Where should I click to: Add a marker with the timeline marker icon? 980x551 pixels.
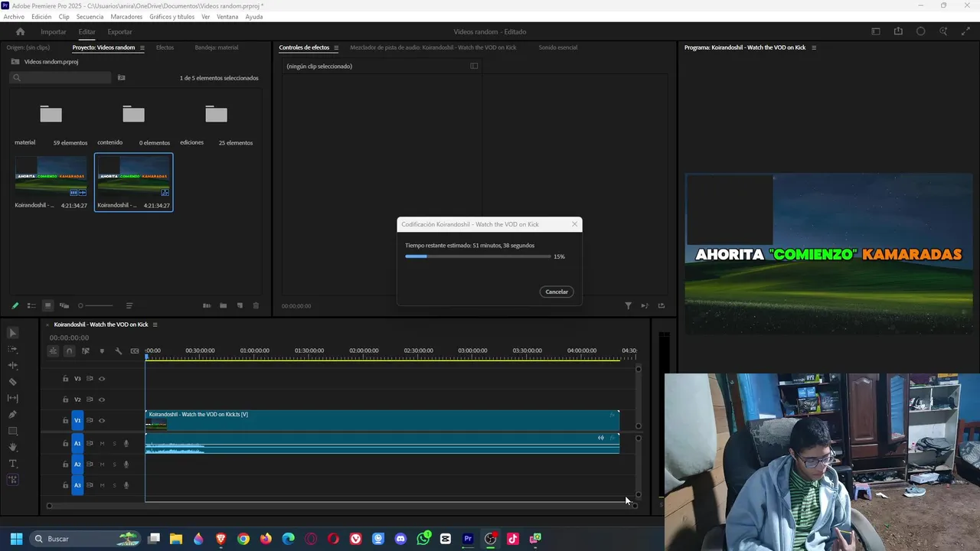tap(102, 351)
